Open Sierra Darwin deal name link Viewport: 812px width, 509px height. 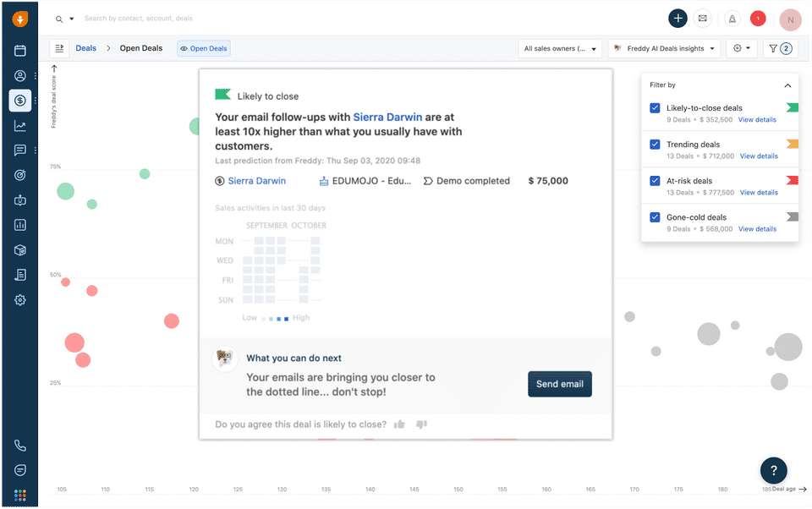point(257,181)
